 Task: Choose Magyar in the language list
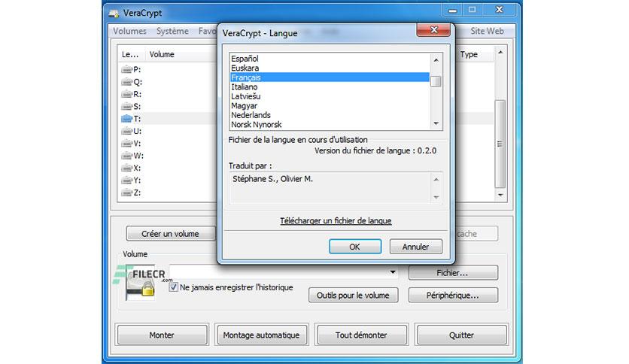(x=330, y=106)
